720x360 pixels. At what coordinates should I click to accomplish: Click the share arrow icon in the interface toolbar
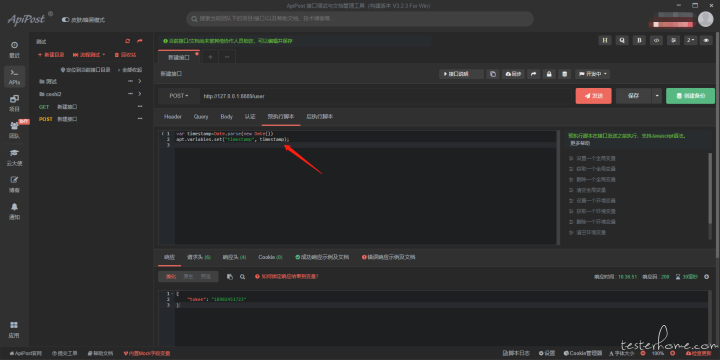tap(533, 74)
